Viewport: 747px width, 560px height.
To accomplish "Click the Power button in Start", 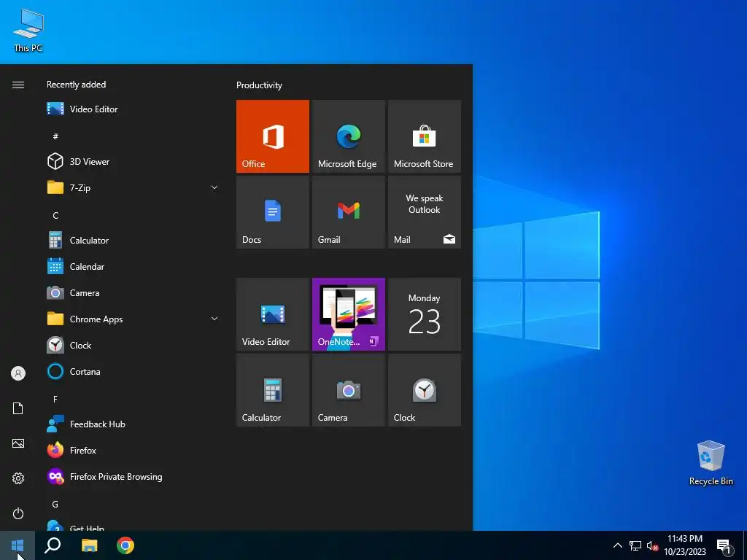I will pos(18,513).
